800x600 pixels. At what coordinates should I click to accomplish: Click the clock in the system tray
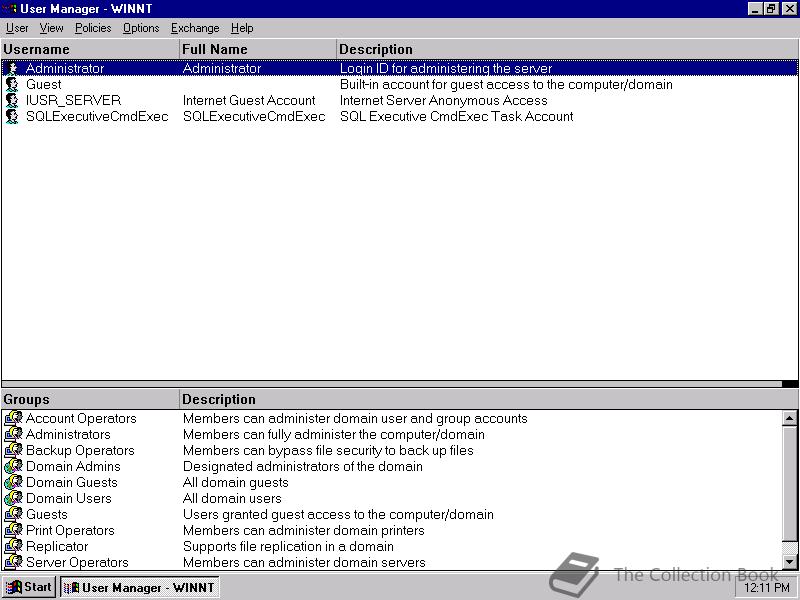766,587
